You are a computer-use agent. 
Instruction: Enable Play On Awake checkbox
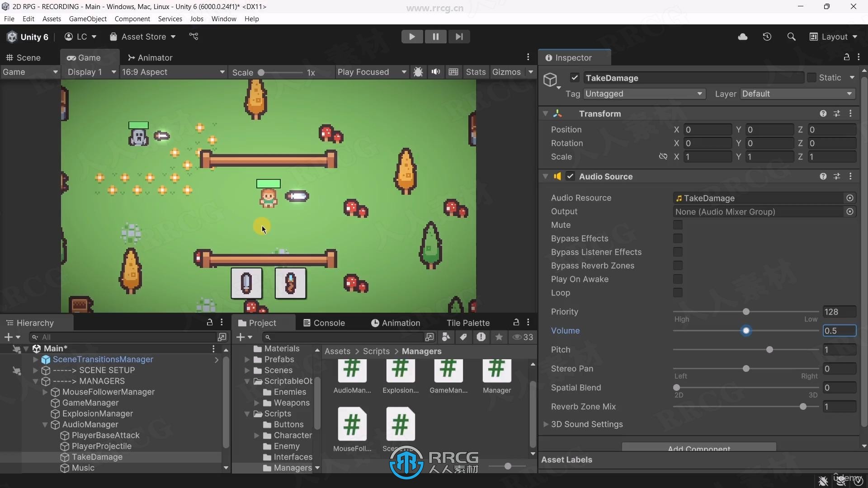click(x=678, y=279)
